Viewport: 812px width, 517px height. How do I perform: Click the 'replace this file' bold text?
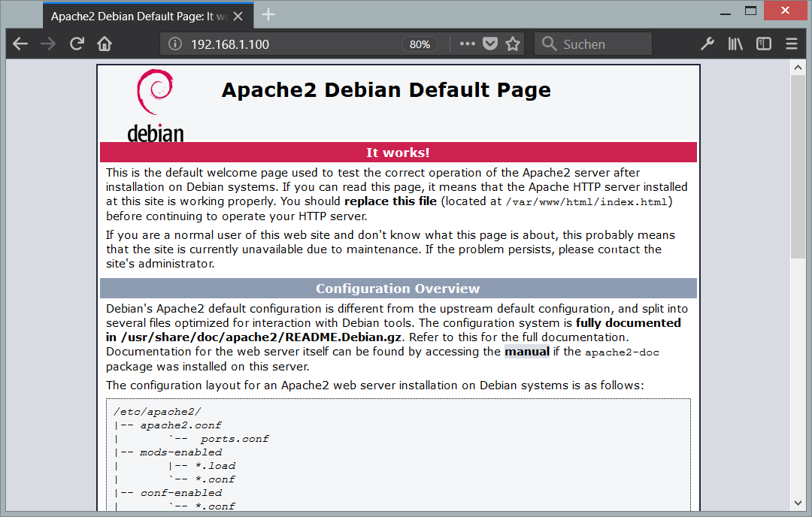(390, 201)
